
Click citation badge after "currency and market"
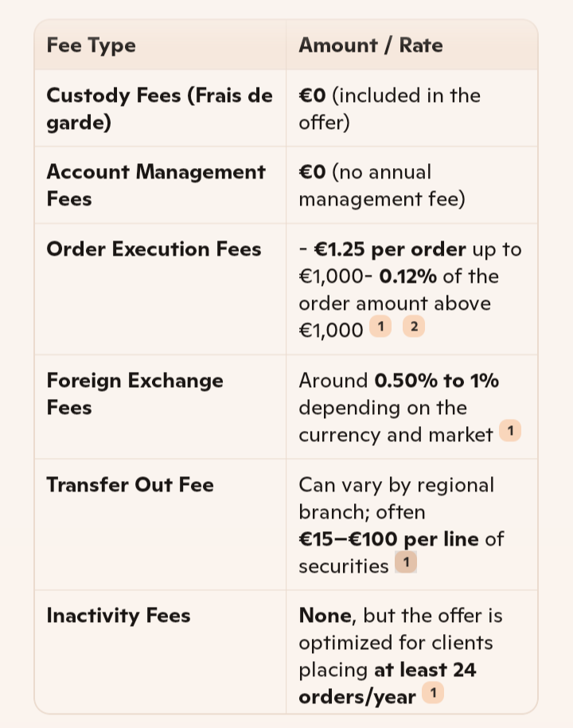click(510, 432)
